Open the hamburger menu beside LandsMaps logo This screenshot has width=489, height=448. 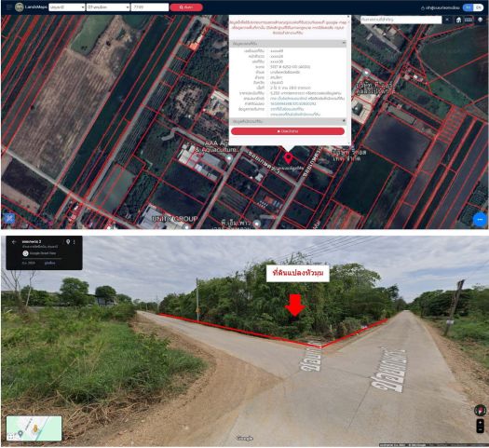tap(8, 7)
